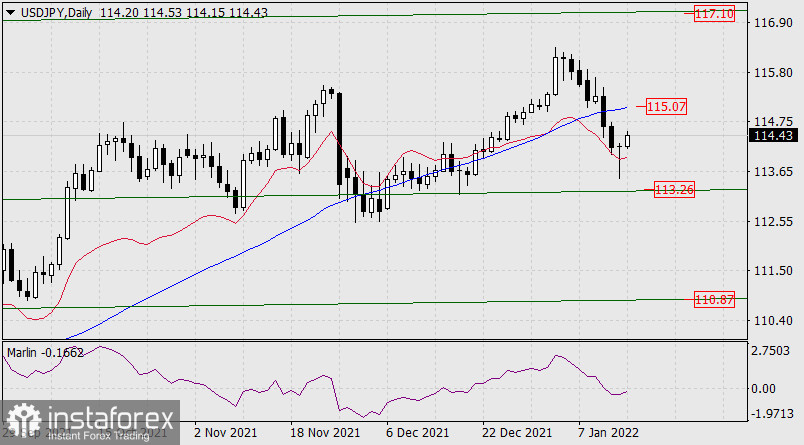Image resolution: width=804 pixels, height=445 pixels.
Task: Click the 113.65 price scale value
Action: pyautogui.click(x=773, y=171)
